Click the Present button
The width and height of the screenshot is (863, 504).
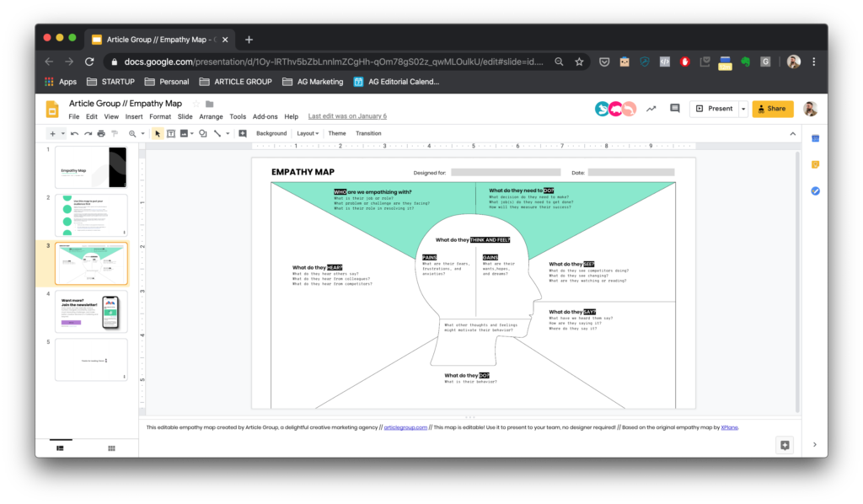click(715, 109)
